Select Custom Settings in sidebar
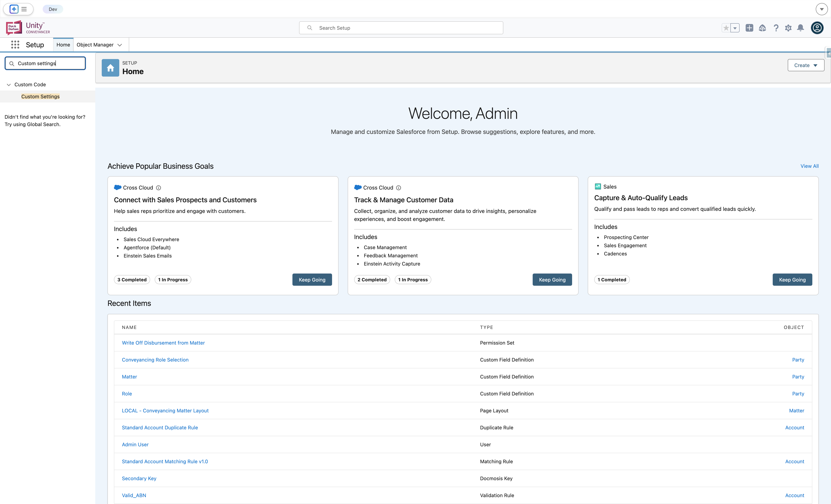Viewport: 831px width, 504px height. [x=40, y=96]
